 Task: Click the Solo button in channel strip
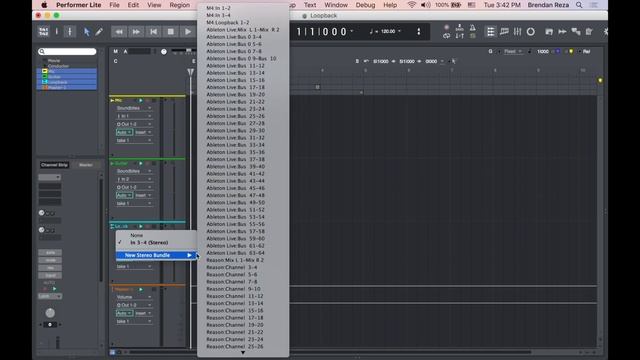[x=50, y=253]
